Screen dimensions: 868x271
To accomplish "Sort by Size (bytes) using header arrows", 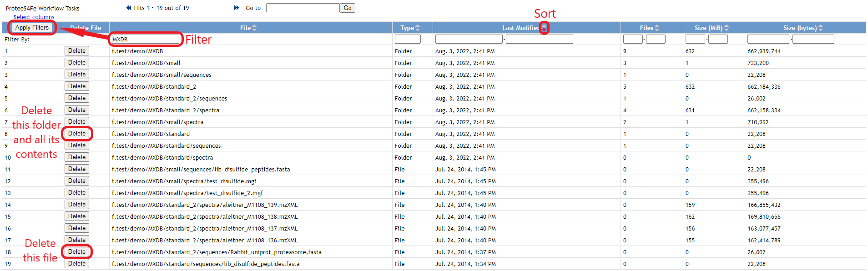I will 821,28.
